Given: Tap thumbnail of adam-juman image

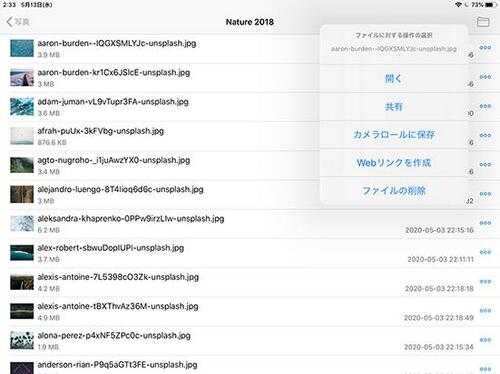Looking at the screenshot, I should (22, 107).
